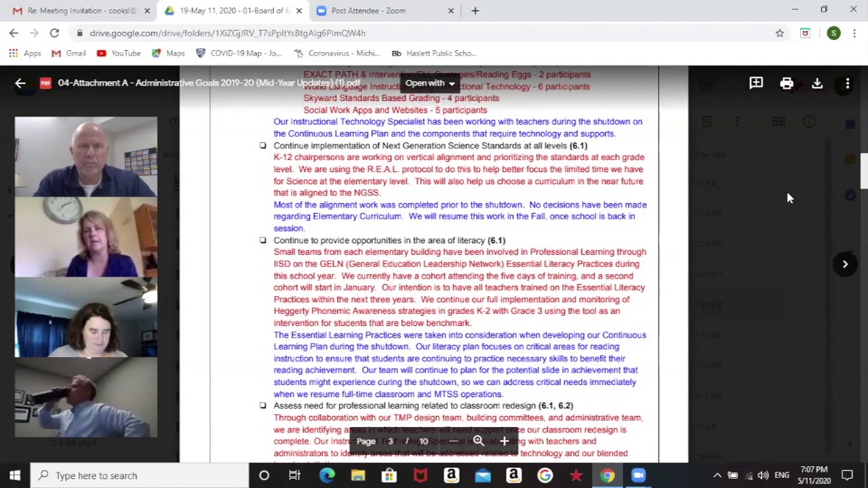The height and width of the screenshot is (488, 868).
Task: Click the video thumbnail of man drinking
Action: tap(86, 397)
